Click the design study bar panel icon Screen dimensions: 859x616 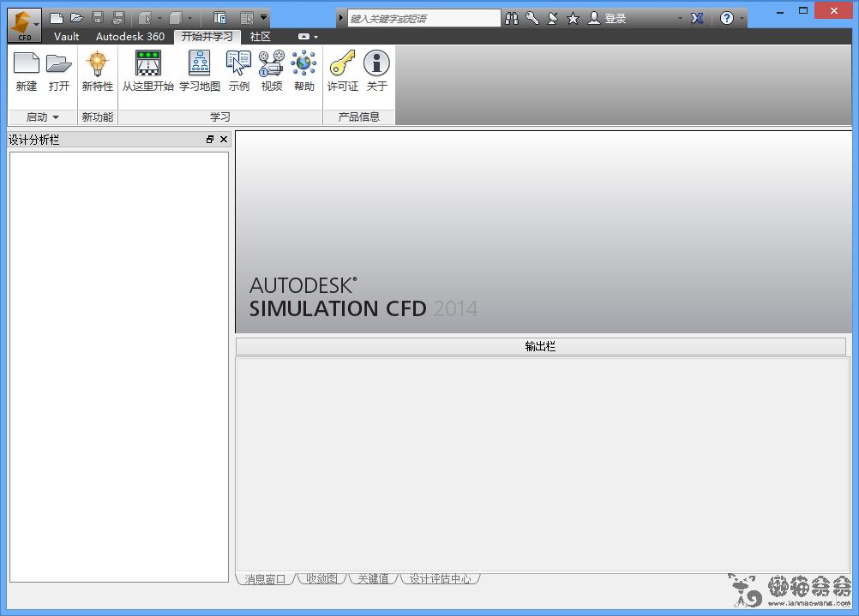(220, 18)
